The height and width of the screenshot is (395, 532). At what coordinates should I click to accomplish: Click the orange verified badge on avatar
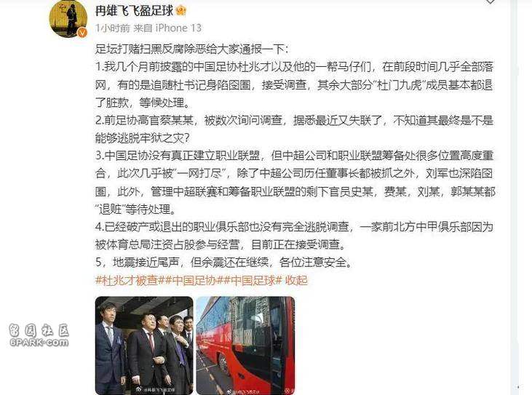(x=82, y=33)
